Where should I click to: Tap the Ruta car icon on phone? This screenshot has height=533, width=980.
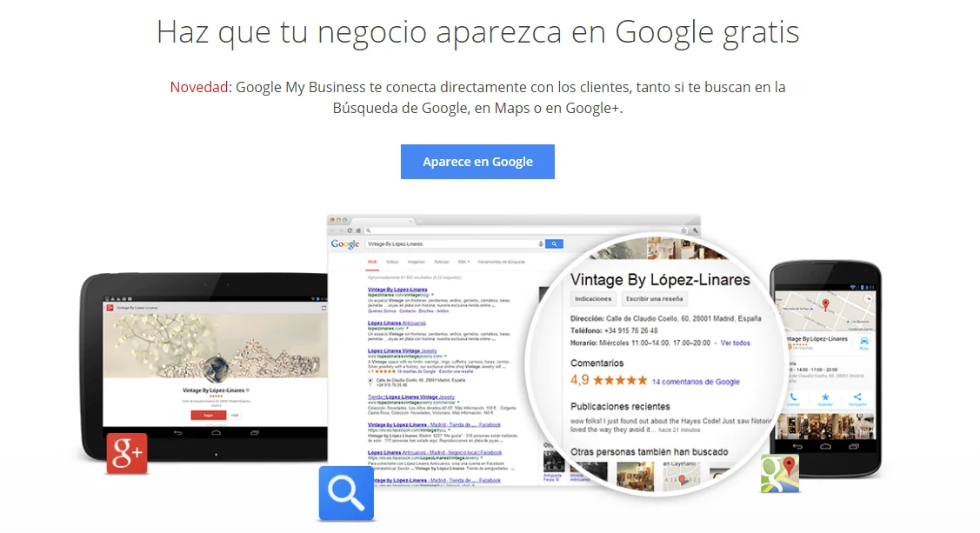coord(863,343)
